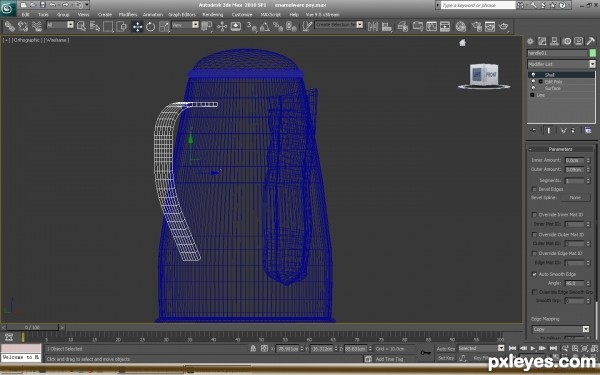
Task: Toggle Surface modifier lightbulb
Action: pos(533,88)
